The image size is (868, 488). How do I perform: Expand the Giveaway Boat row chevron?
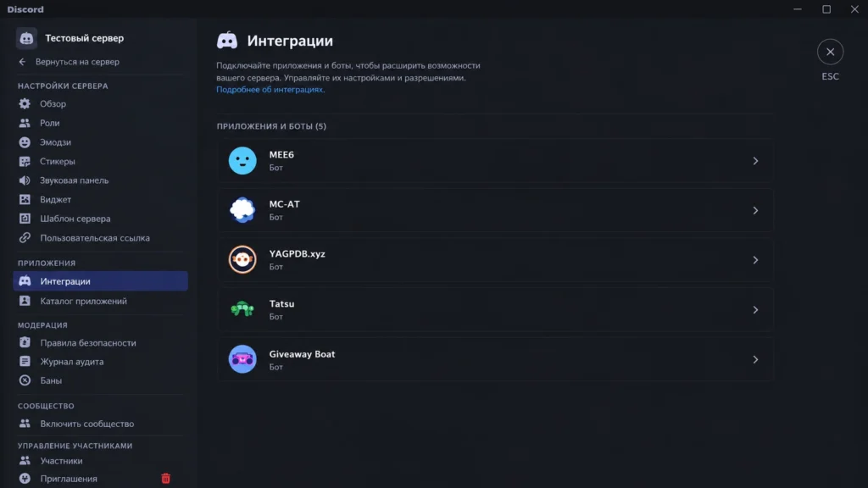(x=755, y=359)
